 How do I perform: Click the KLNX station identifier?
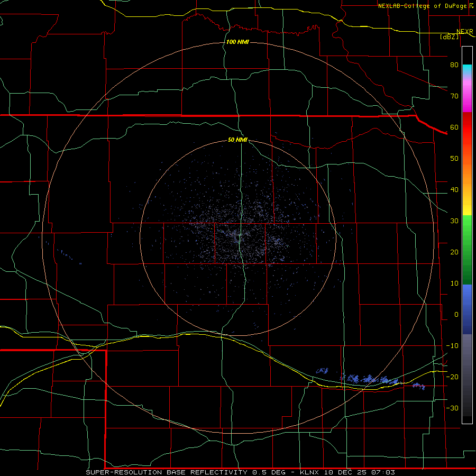tap(310, 472)
